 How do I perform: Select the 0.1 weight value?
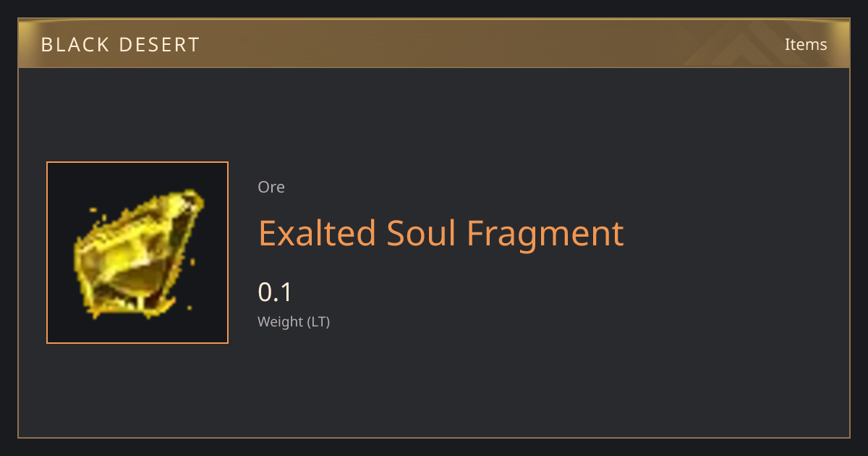pyautogui.click(x=275, y=292)
